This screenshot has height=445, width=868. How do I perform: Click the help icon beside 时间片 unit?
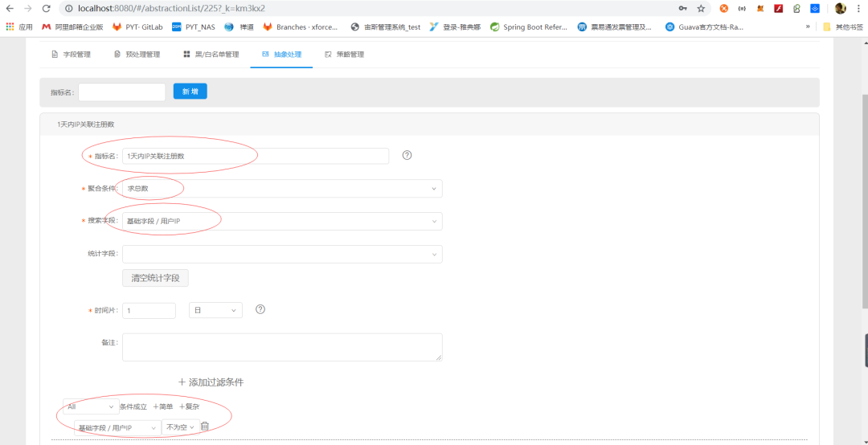tap(260, 309)
